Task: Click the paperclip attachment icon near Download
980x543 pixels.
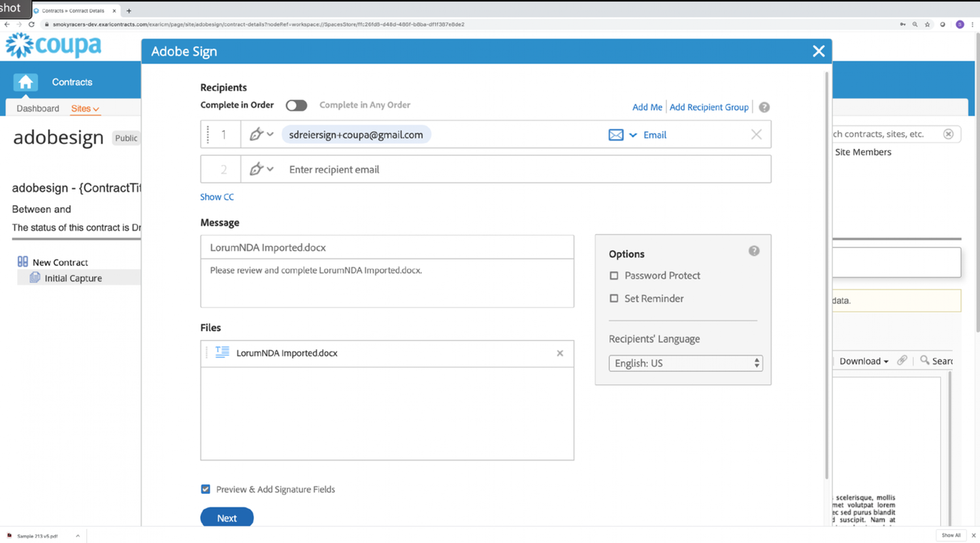Action: pos(903,360)
